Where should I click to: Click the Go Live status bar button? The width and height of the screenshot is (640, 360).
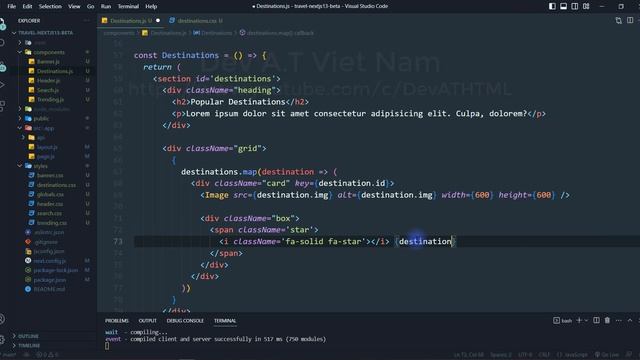[607, 355]
